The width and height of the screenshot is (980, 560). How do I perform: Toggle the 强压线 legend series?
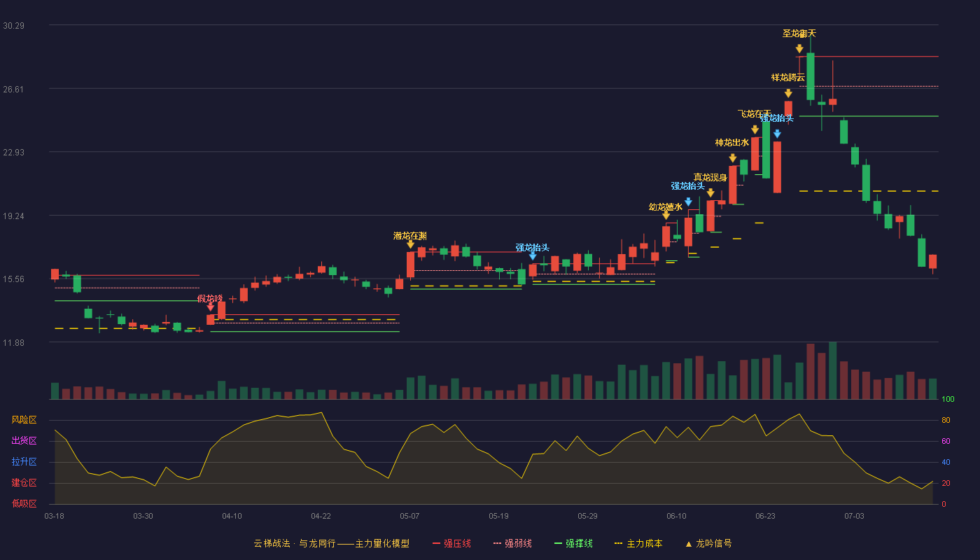451,543
